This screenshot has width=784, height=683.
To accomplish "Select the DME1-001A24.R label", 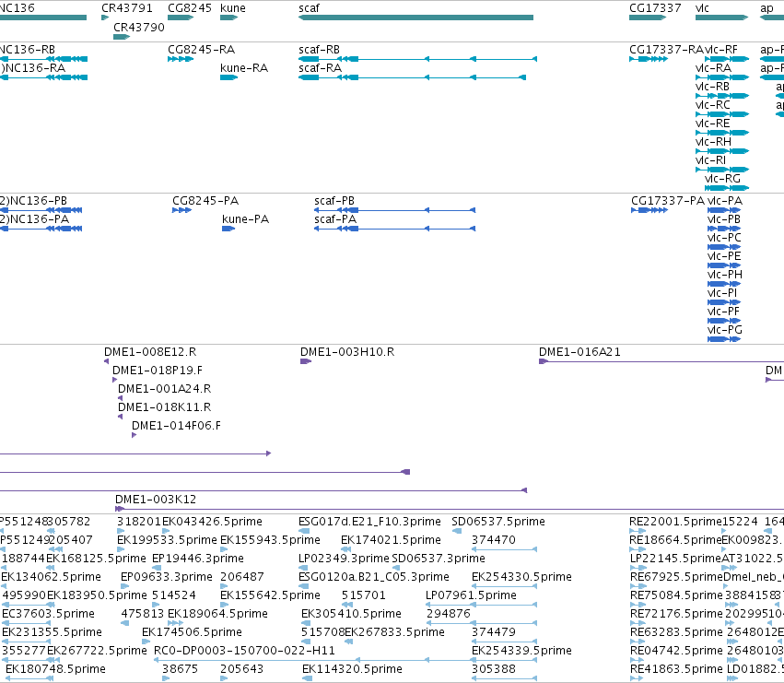I will [165, 389].
